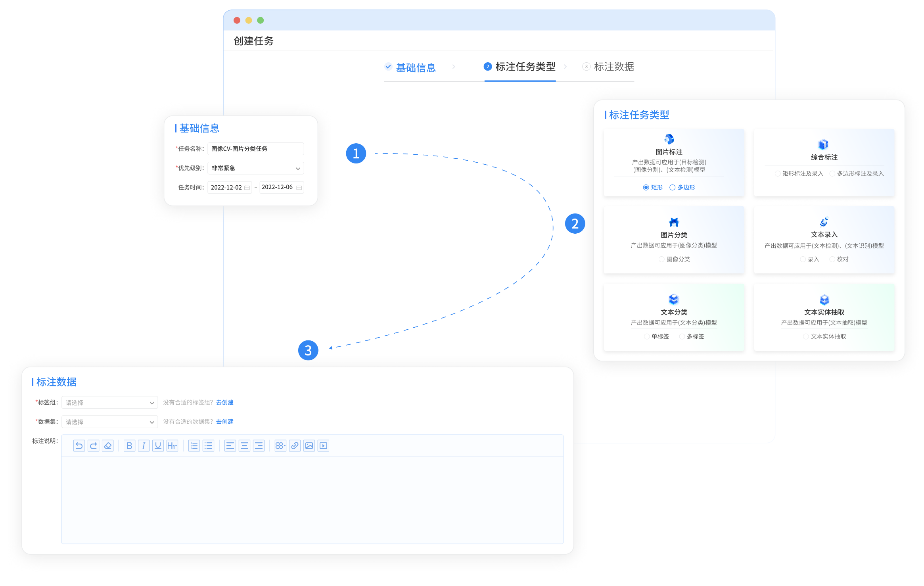
Task: Toggle bold formatting in the editor
Action: pyautogui.click(x=129, y=446)
